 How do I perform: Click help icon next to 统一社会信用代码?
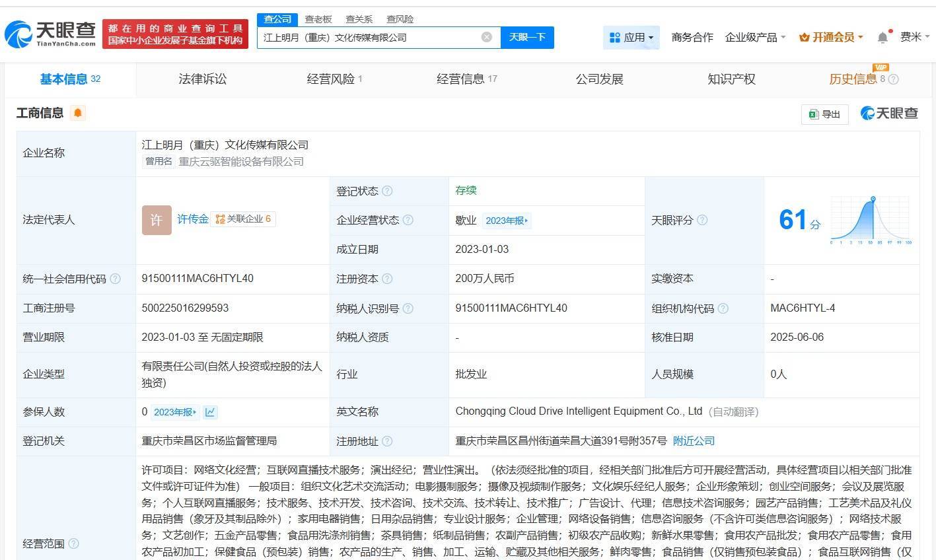pos(115,279)
